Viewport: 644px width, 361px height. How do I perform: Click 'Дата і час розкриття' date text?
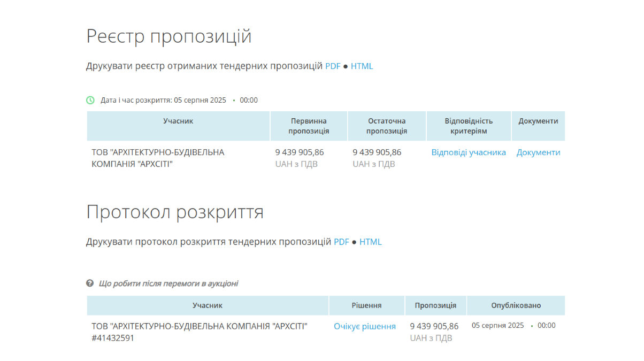163,100
